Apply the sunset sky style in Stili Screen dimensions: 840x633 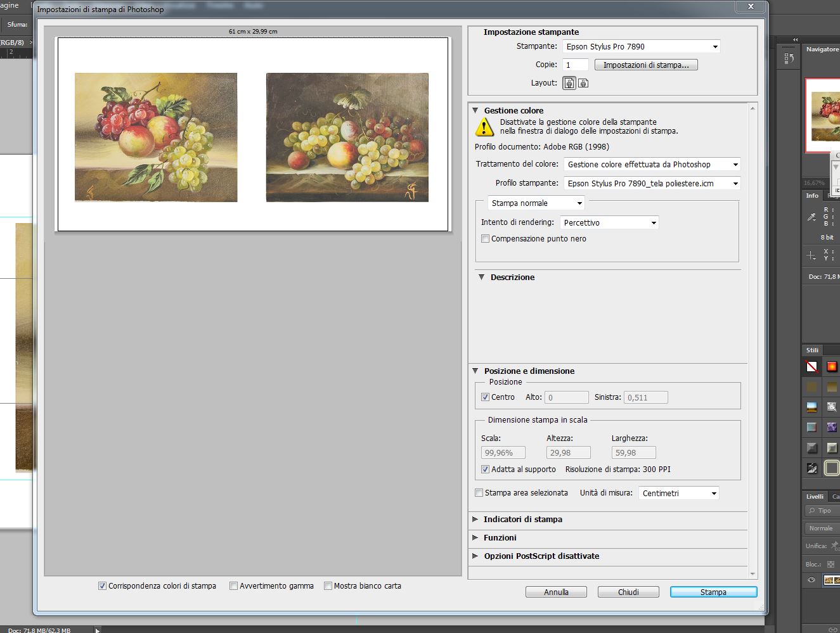coord(811,407)
